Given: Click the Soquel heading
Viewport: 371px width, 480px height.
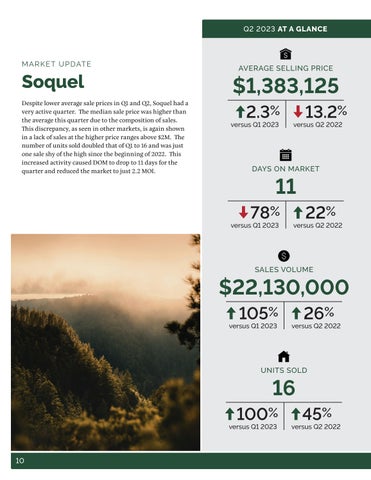Looking at the screenshot, I should 53,82.
